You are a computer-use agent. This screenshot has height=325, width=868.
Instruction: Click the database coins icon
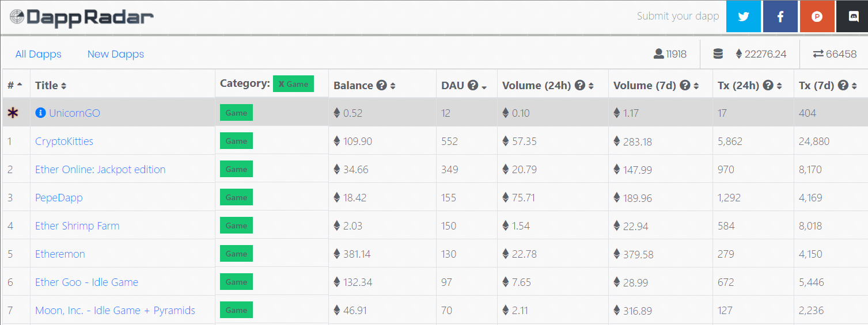point(718,54)
